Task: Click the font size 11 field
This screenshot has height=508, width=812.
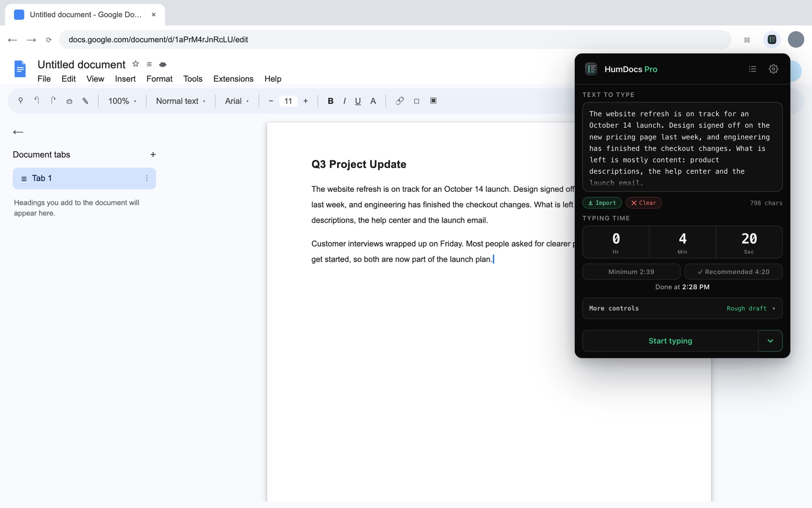Action: click(288, 101)
